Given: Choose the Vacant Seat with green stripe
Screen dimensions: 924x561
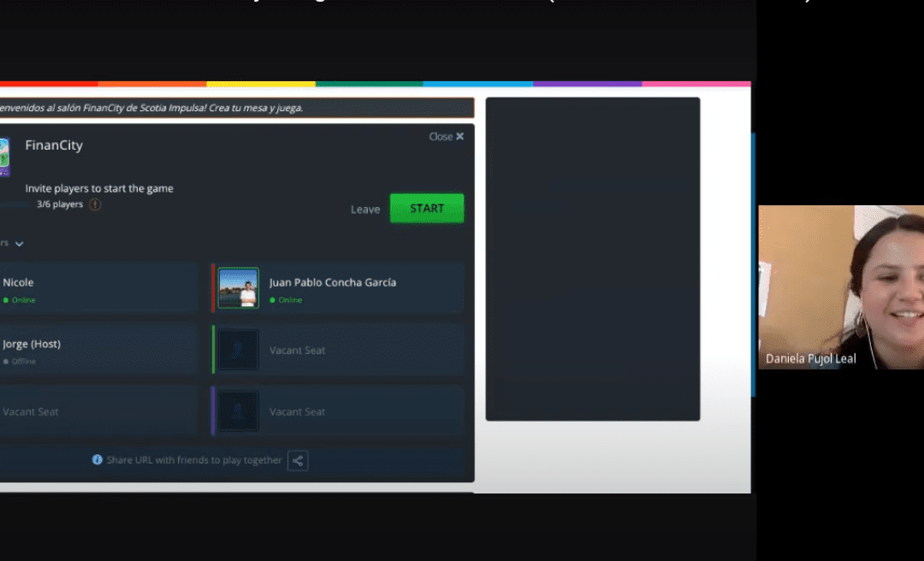Looking at the screenshot, I should click(338, 350).
